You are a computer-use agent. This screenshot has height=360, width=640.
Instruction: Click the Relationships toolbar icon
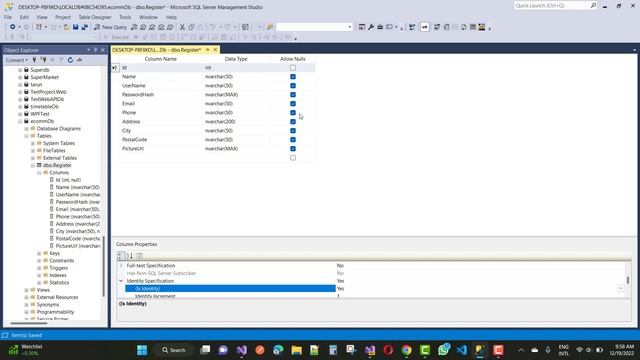(x=437, y=27)
